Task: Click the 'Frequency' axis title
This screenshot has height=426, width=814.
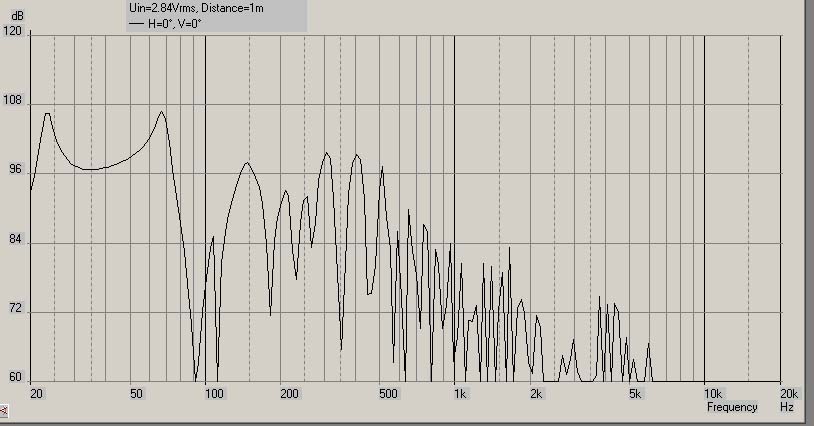Action: coord(732,407)
